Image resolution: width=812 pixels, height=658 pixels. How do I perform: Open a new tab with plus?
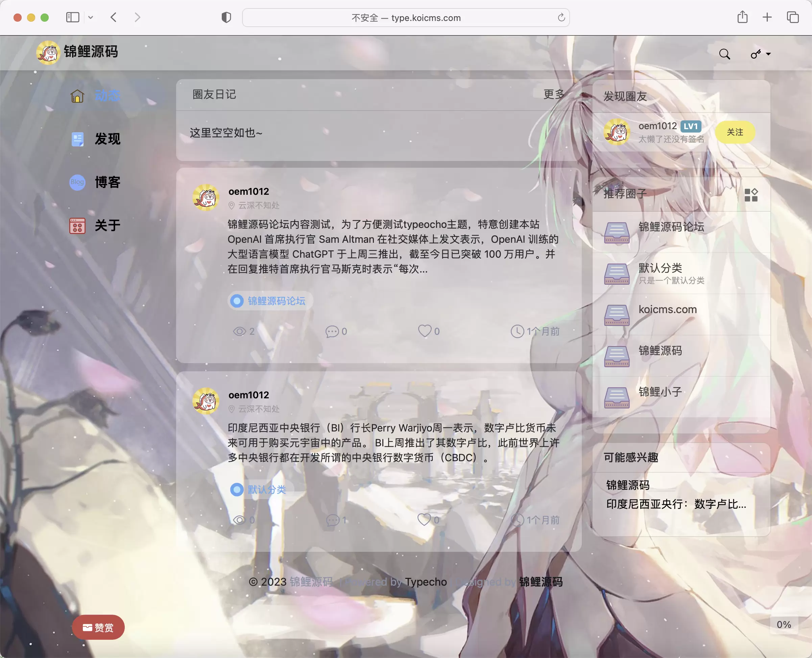(x=767, y=18)
